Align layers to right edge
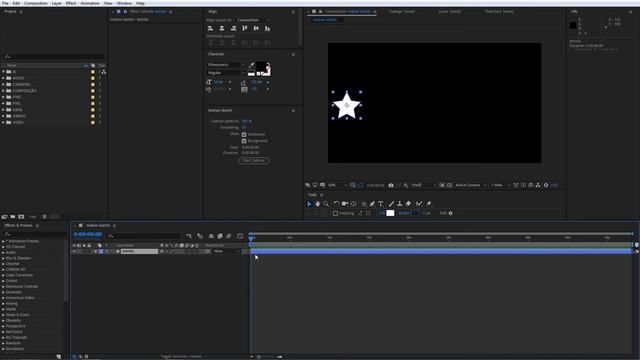The height and width of the screenshot is (360, 640). [233, 28]
